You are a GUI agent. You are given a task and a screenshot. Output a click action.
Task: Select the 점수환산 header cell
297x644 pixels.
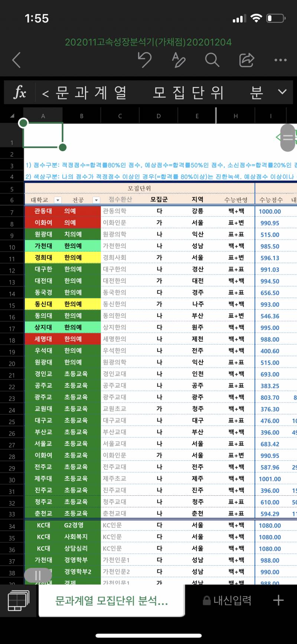coord(120,200)
